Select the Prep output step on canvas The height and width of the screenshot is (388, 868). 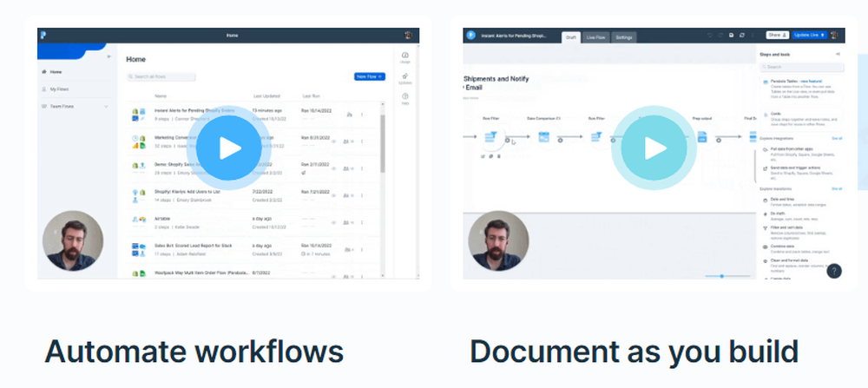702,137
